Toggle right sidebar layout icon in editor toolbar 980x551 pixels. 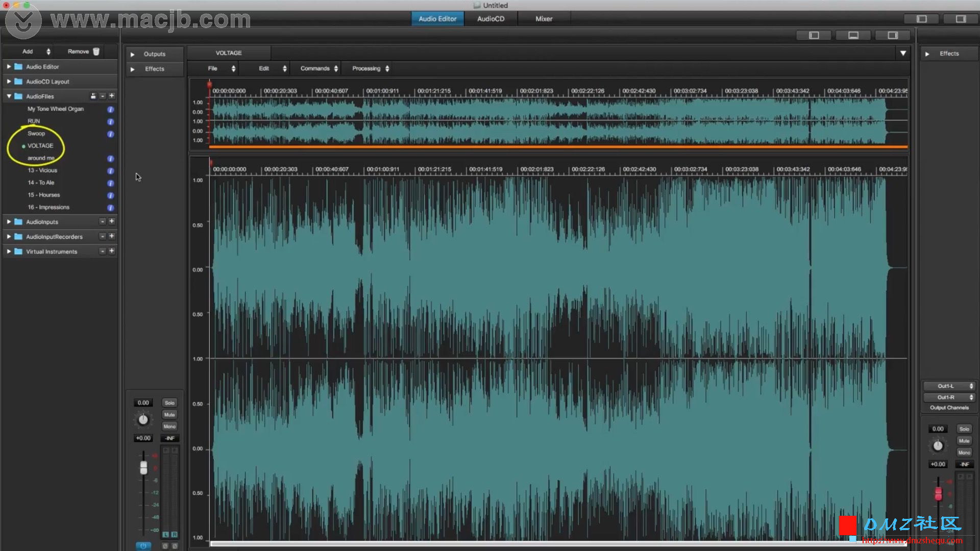pos(893,35)
